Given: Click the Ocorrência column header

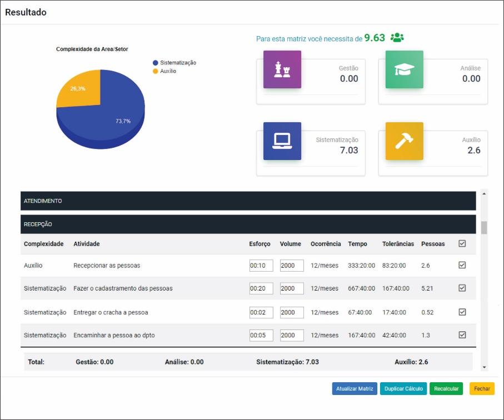Looking at the screenshot, I should point(326,244).
